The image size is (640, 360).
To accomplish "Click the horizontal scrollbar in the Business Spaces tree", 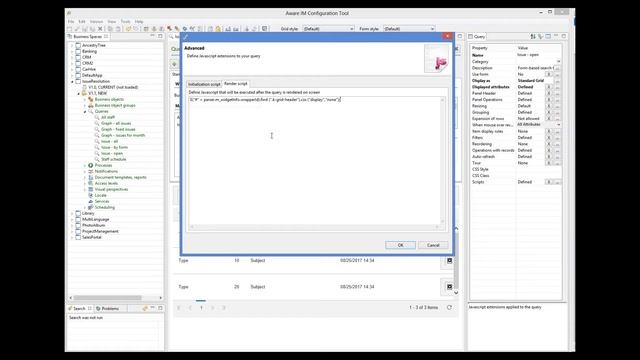I will [x=107, y=298].
